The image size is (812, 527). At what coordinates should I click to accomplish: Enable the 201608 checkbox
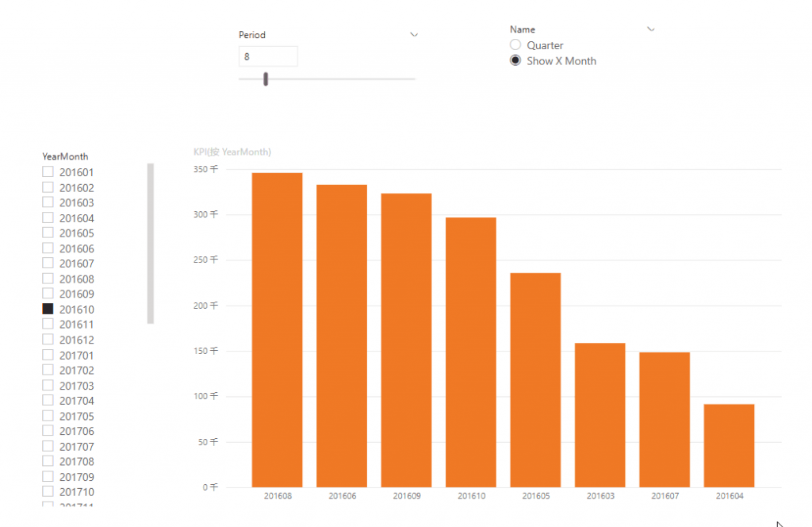48,279
